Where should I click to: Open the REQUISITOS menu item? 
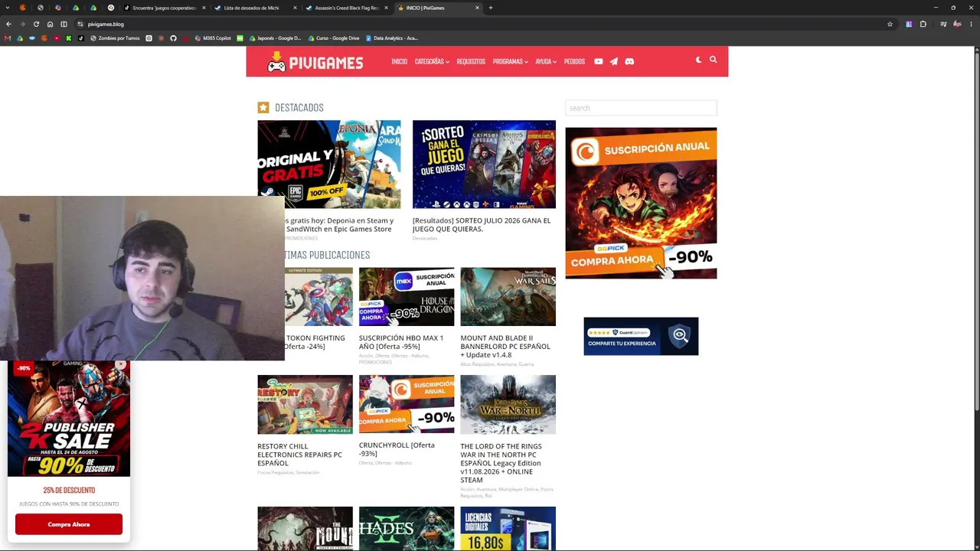(x=471, y=61)
